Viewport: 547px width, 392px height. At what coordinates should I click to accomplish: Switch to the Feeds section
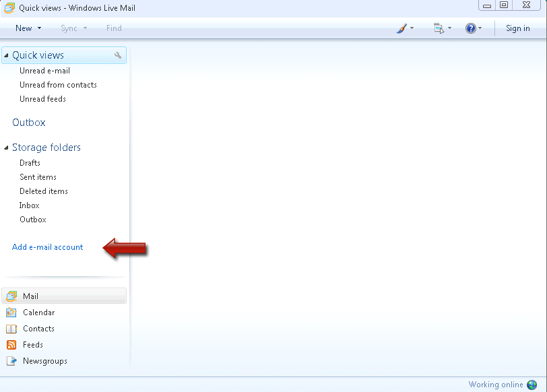pyautogui.click(x=33, y=345)
